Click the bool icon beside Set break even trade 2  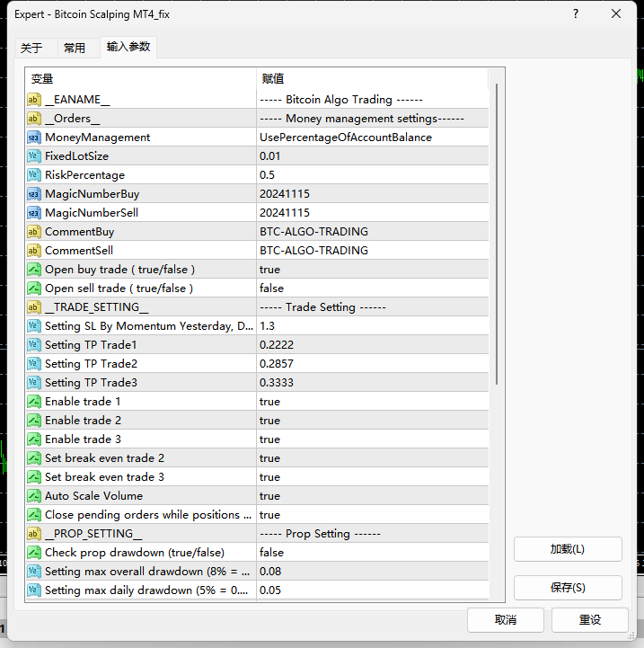(34, 458)
